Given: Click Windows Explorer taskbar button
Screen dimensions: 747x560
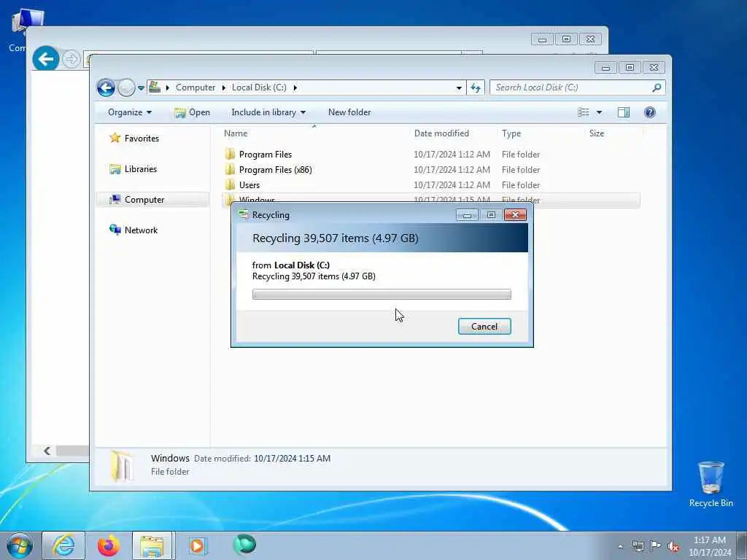Looking at the screenshot, I should click(x=153, y=545).
